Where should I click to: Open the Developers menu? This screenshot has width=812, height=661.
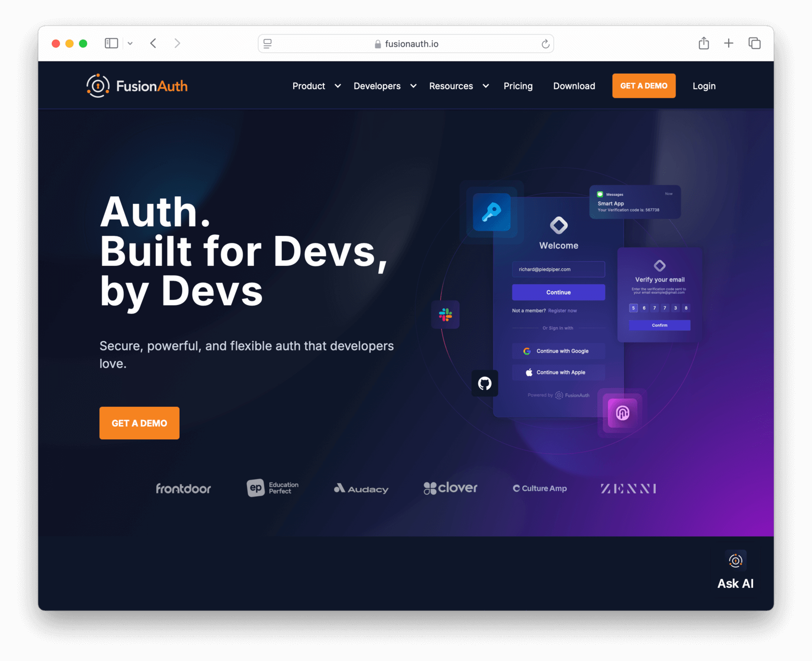click(x=377, y=86)
